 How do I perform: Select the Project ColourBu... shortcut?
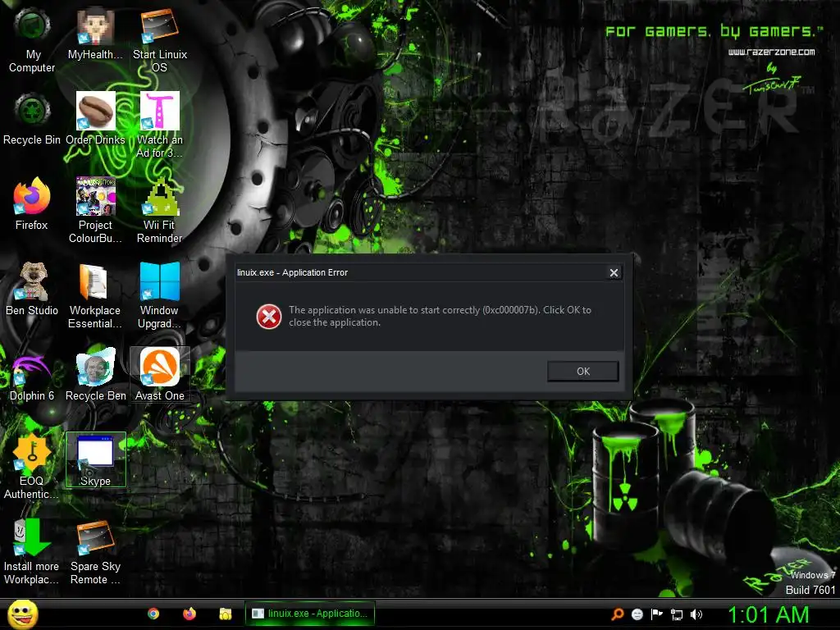(x=95, y=210)
